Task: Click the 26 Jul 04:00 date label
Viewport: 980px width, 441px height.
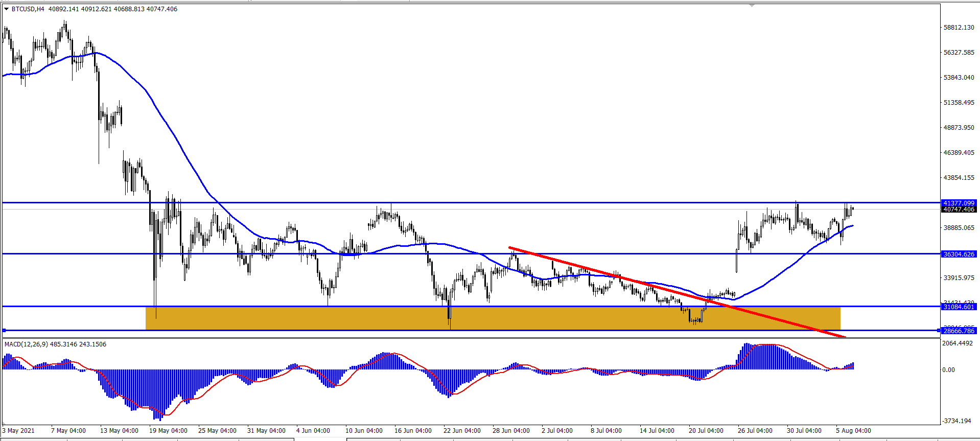Action: click(x=755, y=431)
